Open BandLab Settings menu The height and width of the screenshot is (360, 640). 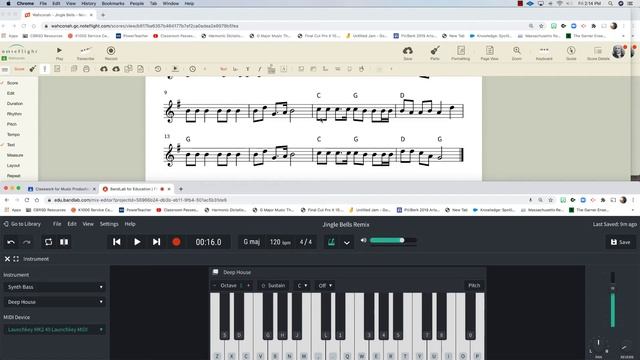coord(109,224)
